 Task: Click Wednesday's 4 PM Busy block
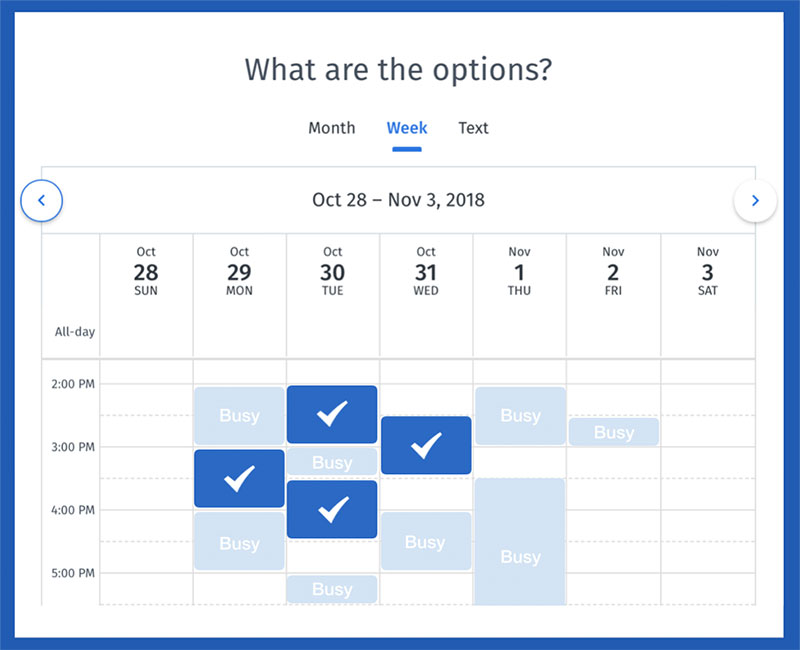[426, 541]
